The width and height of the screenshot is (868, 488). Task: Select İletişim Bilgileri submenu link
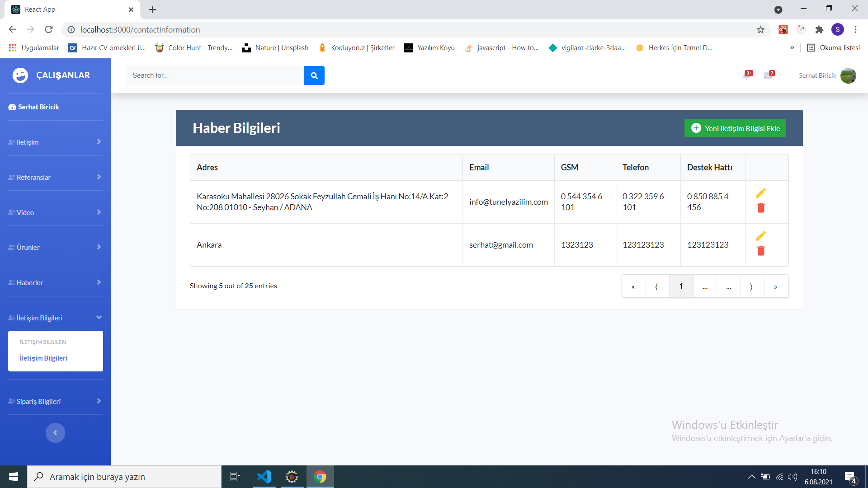click(43, 358)
